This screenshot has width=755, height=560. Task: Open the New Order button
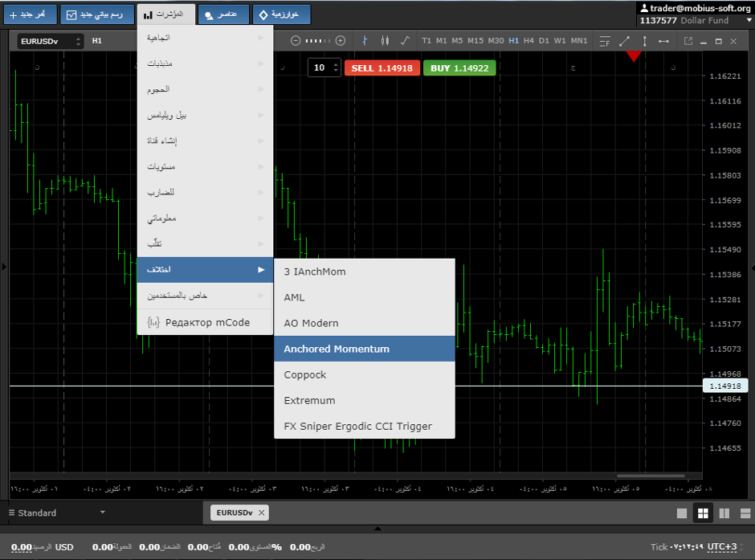pos(31,14)
